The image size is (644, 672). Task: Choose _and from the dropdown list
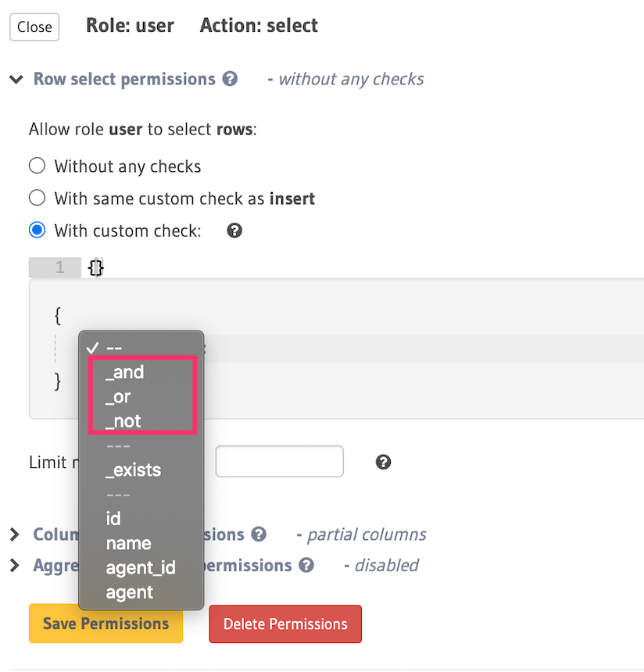(x=125, y=372)
